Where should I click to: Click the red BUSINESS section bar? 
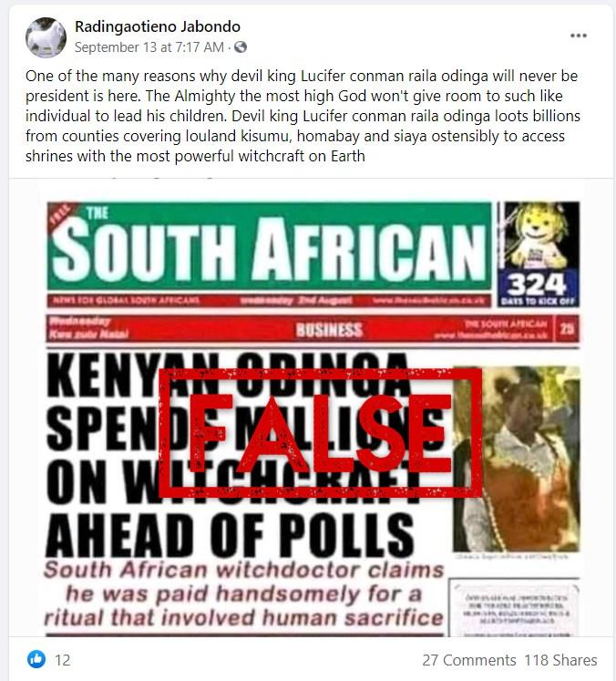313,329
